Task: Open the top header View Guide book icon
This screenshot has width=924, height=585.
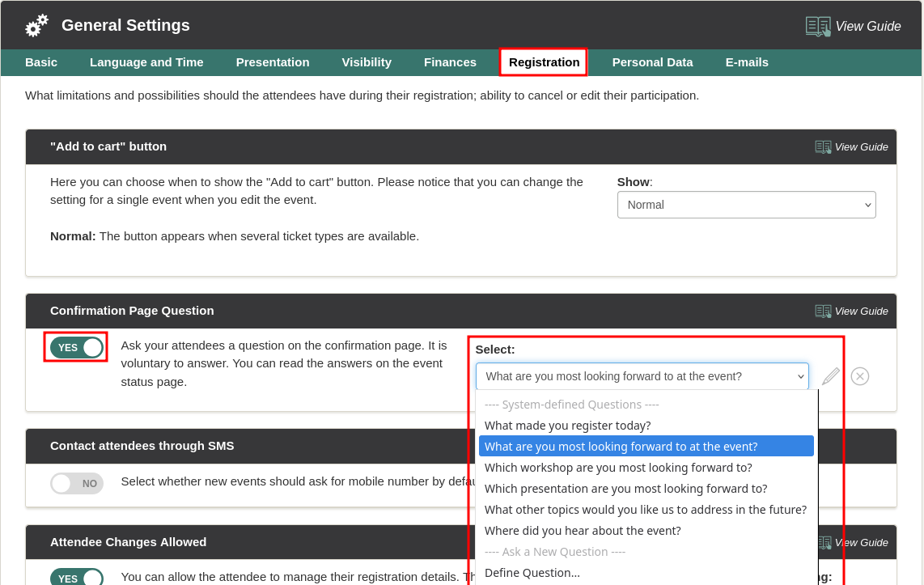Action: [x=817, y=27]
